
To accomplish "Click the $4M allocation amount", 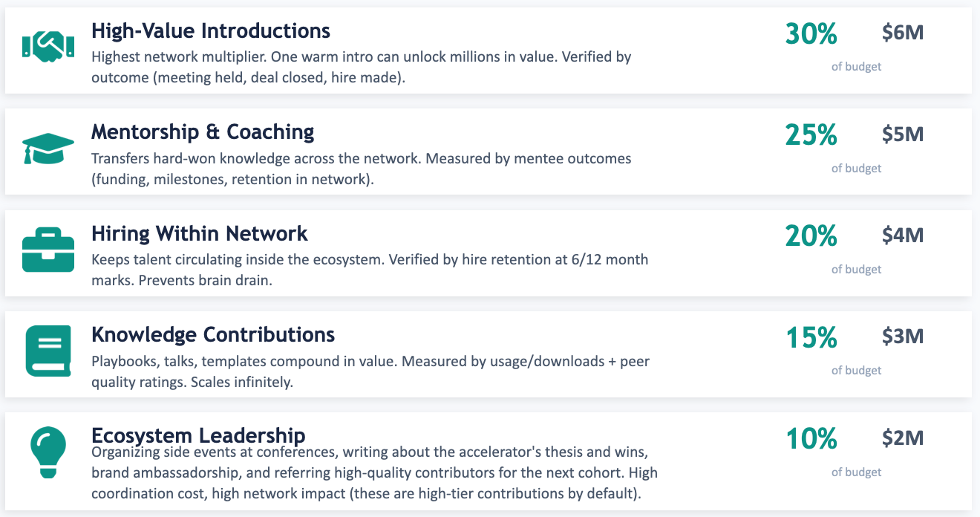I will (903, 235).
